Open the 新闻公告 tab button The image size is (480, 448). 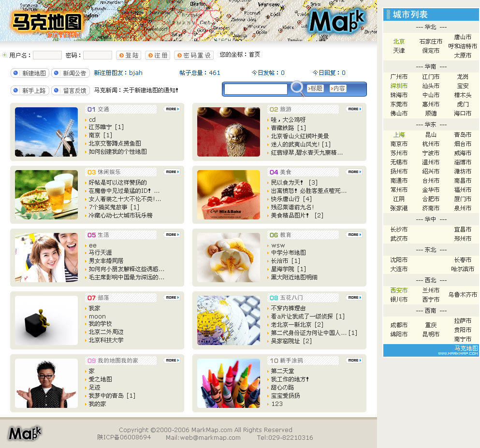coord(71,73)
